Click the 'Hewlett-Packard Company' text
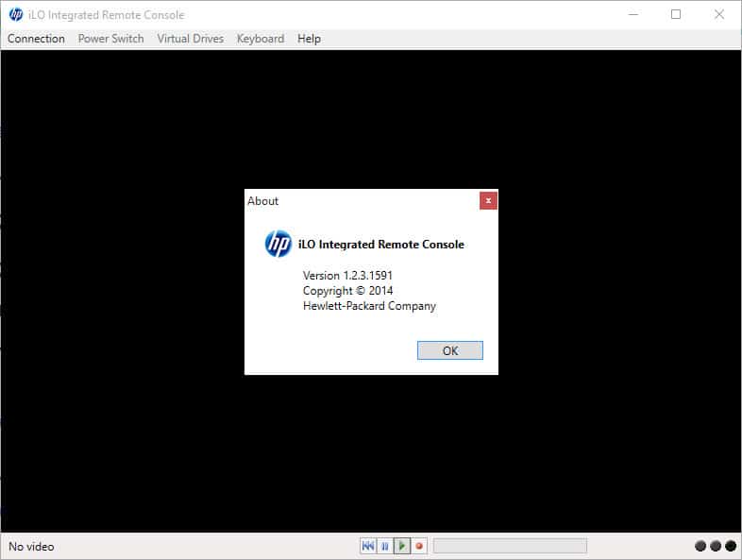This screenshot has width=742, height=560. tap(369, 306)
